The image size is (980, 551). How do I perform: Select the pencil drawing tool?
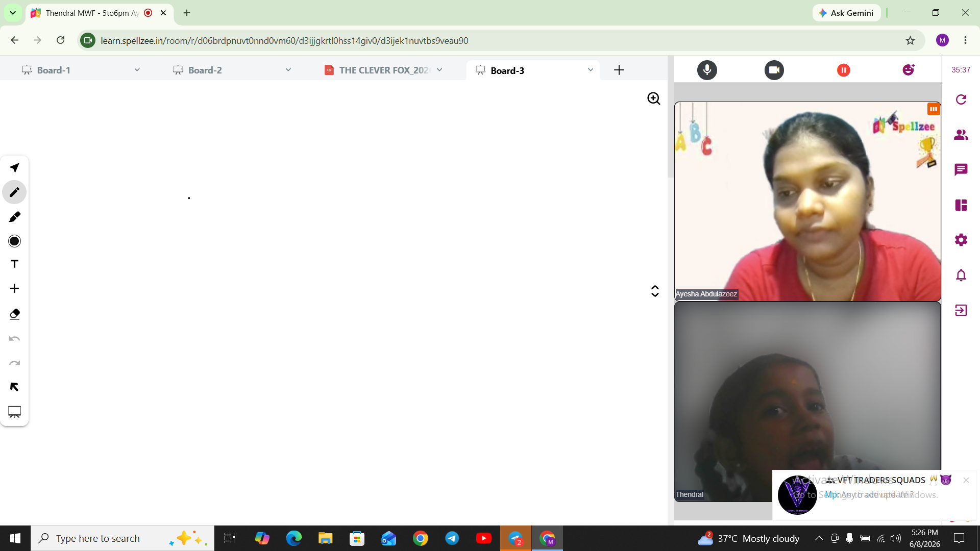point(14,192)
